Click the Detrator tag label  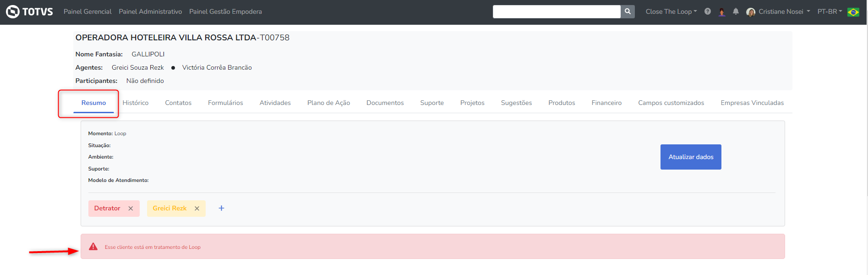[x=107, y=208]
